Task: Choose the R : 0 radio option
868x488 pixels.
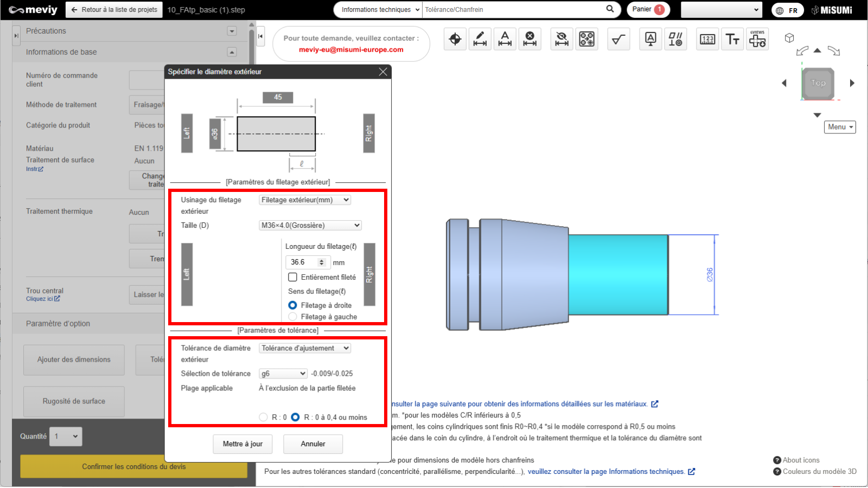Action: [264, 417]
